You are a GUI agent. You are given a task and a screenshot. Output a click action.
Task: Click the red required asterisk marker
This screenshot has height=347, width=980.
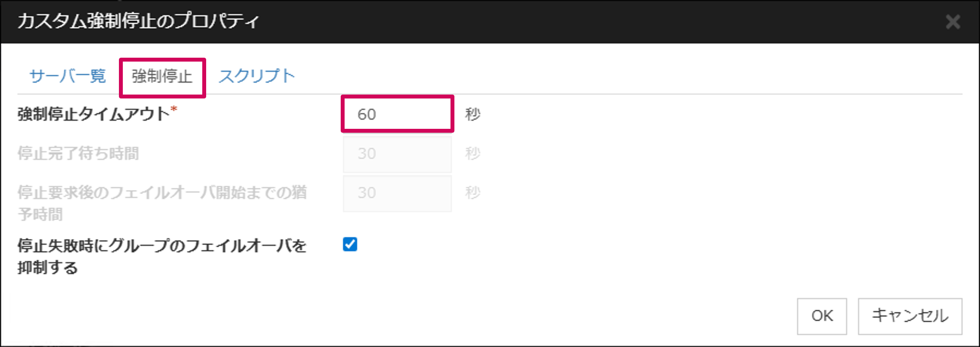click(x=174, y=108)
